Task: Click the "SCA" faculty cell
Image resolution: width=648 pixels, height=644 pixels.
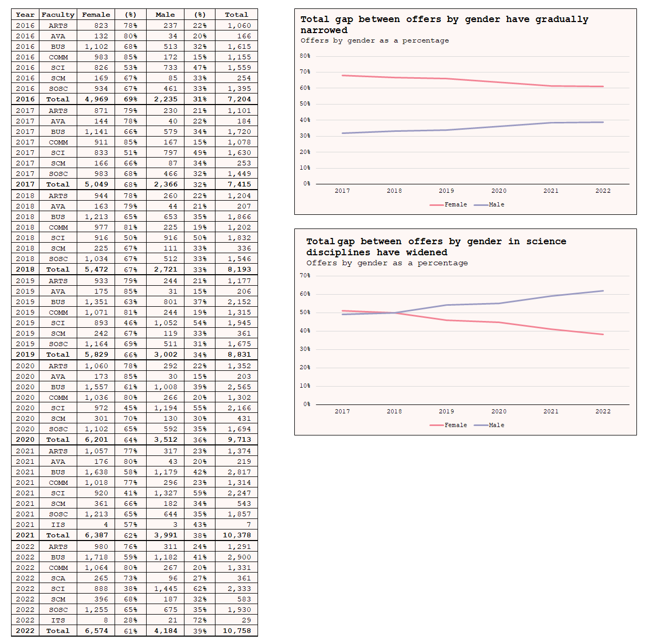Action: pos(58,578)
